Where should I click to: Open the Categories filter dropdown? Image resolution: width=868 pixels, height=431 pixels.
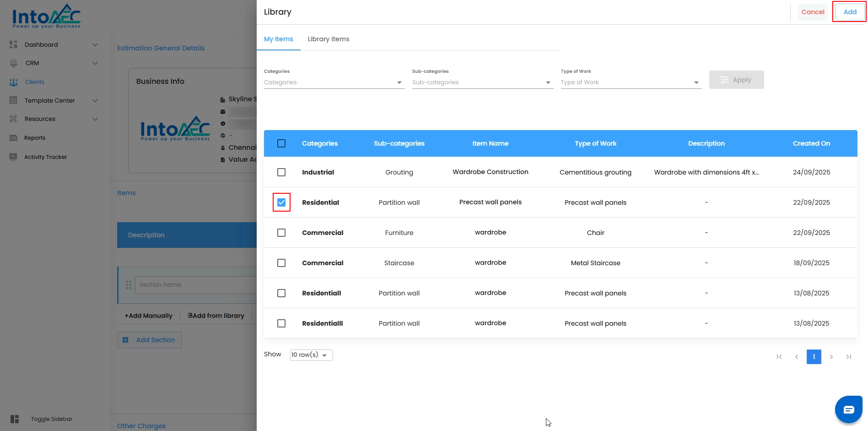[x=334, y=82]
